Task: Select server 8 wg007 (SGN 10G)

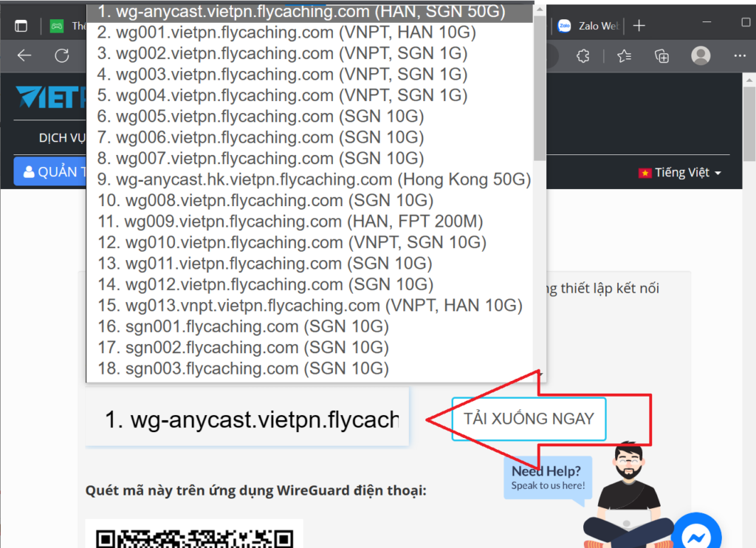Action: 309,158
